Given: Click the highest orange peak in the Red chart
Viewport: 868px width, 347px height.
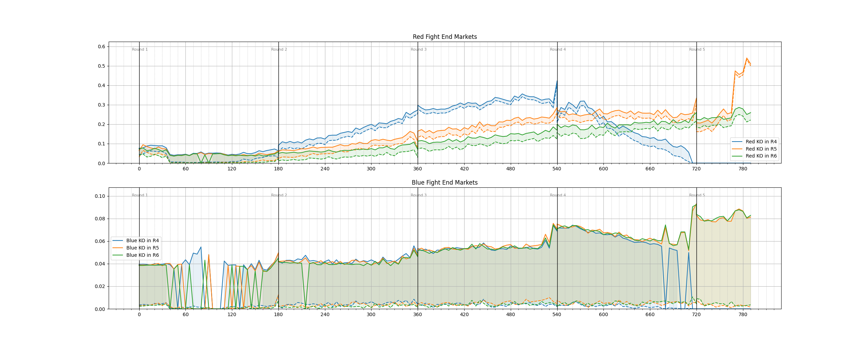Looking at the screenshot, I should click(x=746, y=58).
